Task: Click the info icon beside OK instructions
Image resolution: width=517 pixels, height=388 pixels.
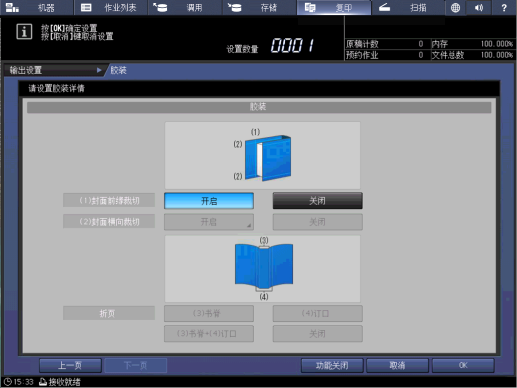Action: tap(24, 32)
